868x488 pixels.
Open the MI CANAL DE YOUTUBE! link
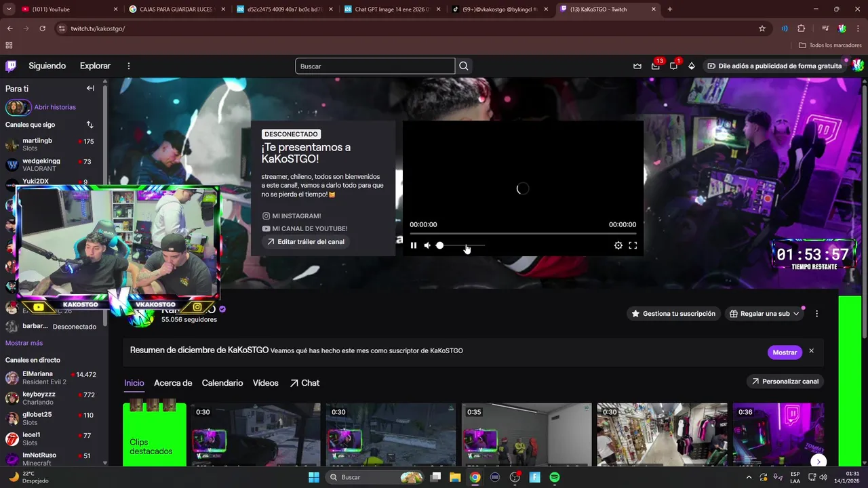(305, 229)
